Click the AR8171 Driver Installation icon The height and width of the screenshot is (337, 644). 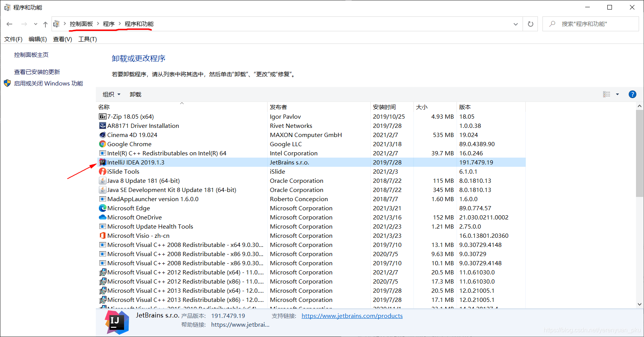point(102,126)
